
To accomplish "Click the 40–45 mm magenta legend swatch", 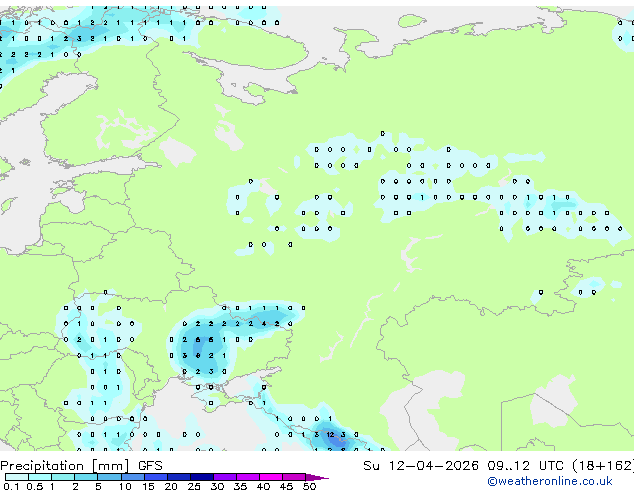I will click(271, 477).
